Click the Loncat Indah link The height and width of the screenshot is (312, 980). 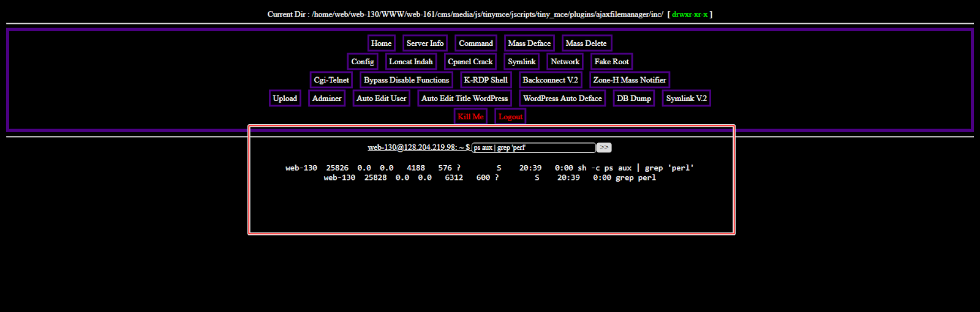[411, 62]
